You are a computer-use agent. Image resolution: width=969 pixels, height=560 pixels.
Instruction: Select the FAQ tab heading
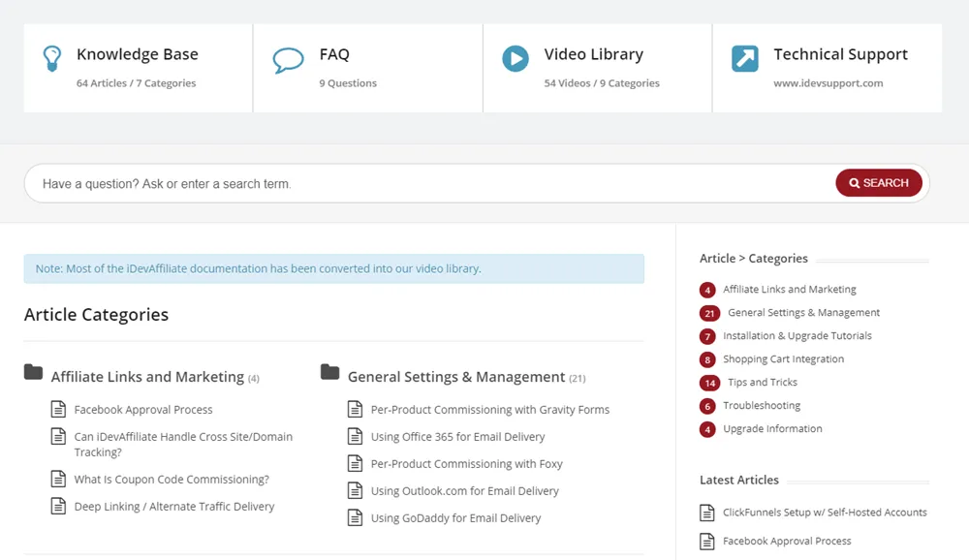click(334, 54)
